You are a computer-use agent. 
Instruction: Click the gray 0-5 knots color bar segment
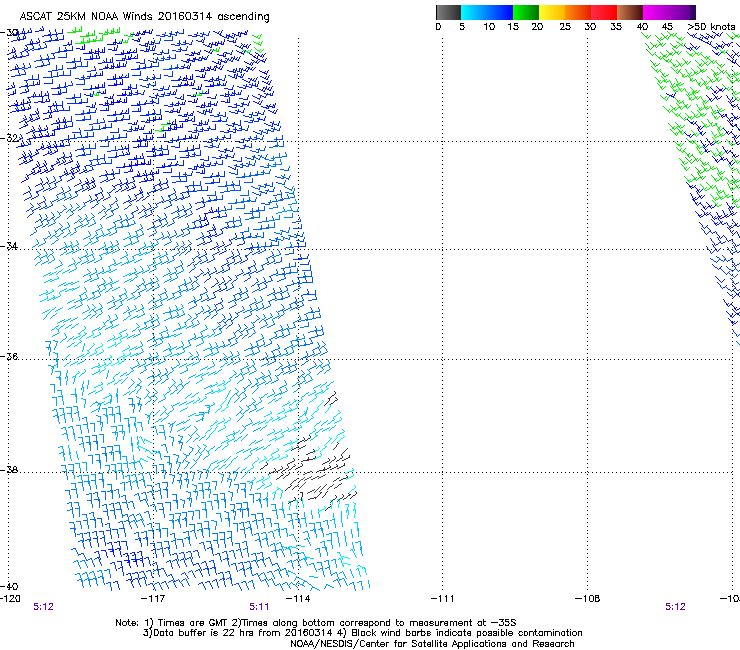pyautogui.click(x=448, y=12)
